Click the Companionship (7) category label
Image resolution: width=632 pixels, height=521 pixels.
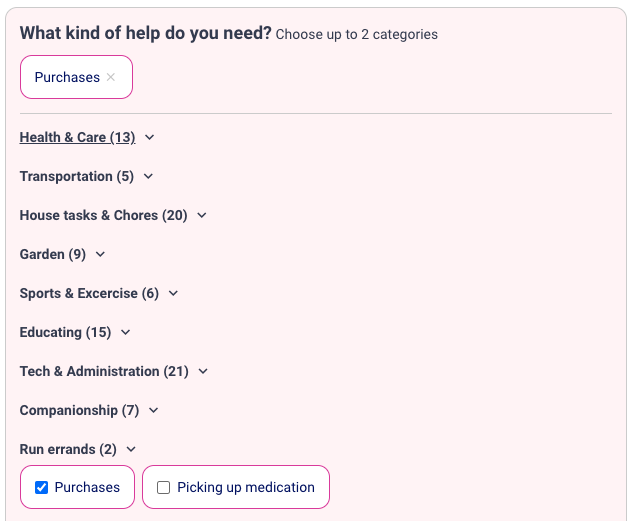coord(79,411)
